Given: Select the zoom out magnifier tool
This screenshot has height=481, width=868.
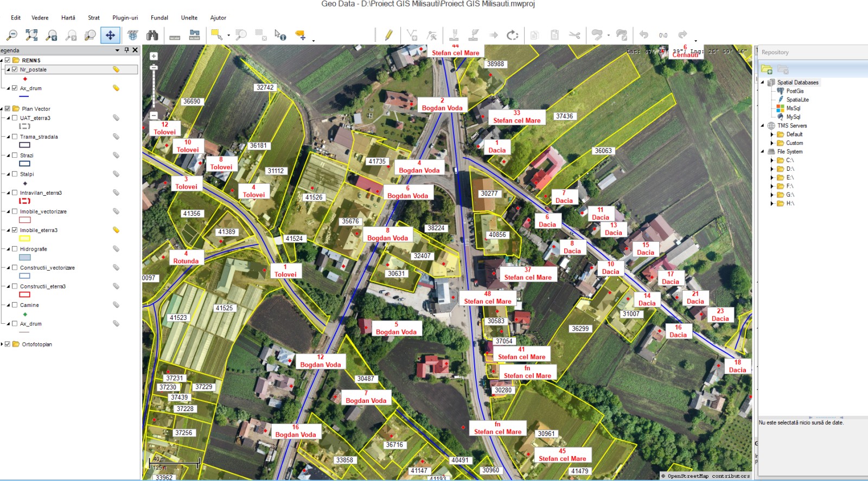Looking at the screenshot, I should (x=11, y=35).
